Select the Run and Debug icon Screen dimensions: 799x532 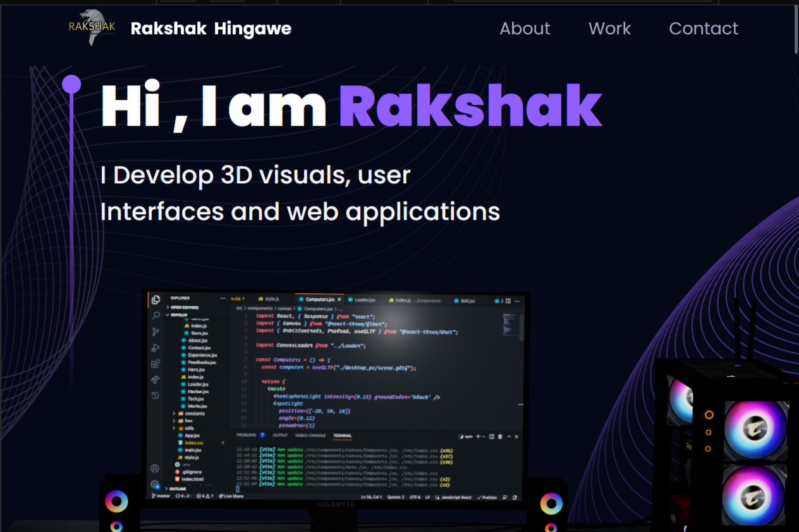(156, 348)
